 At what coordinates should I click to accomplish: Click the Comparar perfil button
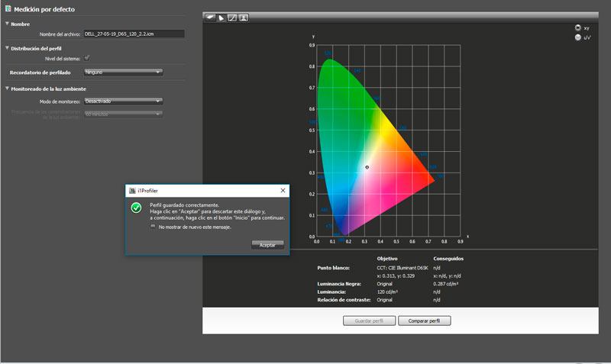pyautogui.click(x=424, y=321)
